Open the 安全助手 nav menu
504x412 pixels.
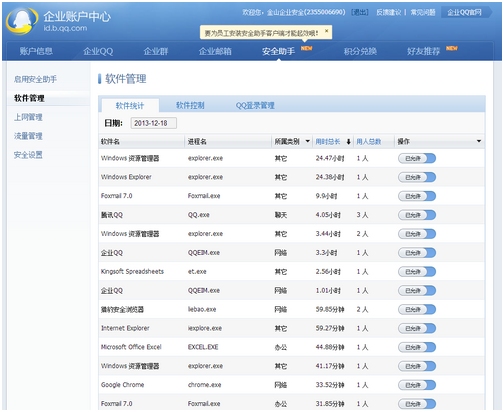click(278, 51)
